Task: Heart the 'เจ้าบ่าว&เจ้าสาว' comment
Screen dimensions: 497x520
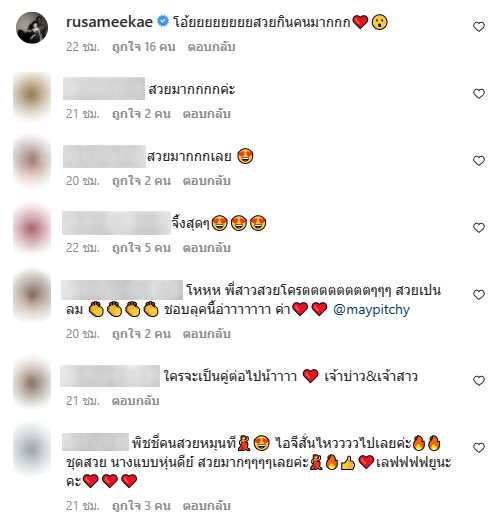Action: tap(479, 380)
